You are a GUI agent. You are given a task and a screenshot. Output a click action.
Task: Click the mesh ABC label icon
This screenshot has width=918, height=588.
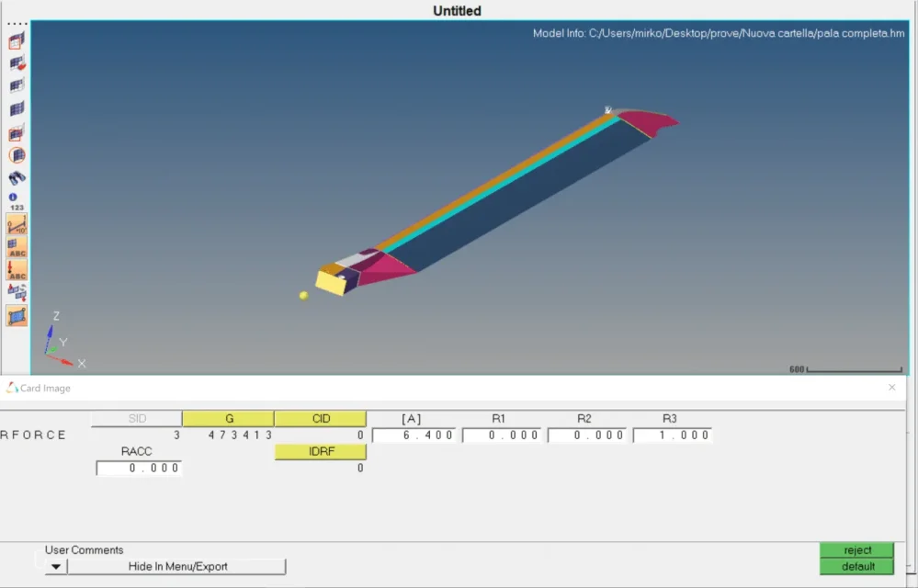[17, 247]
